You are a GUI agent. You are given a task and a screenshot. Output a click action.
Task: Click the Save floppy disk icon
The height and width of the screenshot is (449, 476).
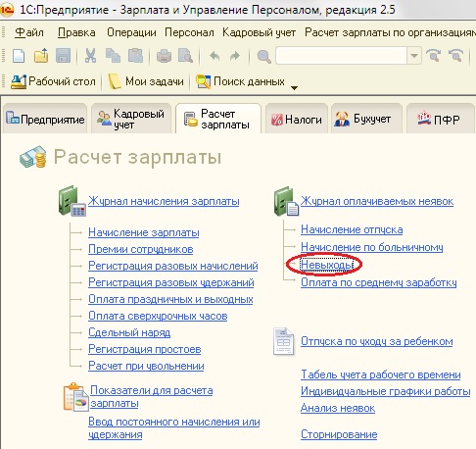tap(63, 56)
